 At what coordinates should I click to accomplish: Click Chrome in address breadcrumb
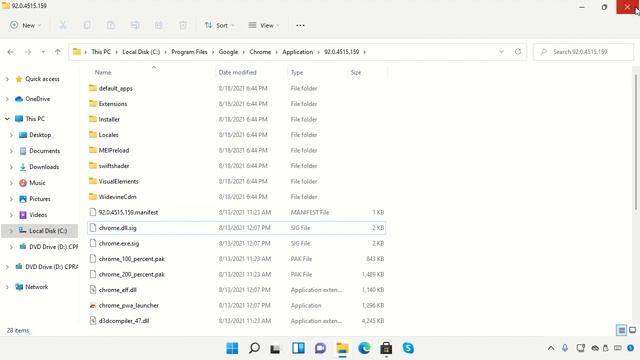(x=260, y=52)
